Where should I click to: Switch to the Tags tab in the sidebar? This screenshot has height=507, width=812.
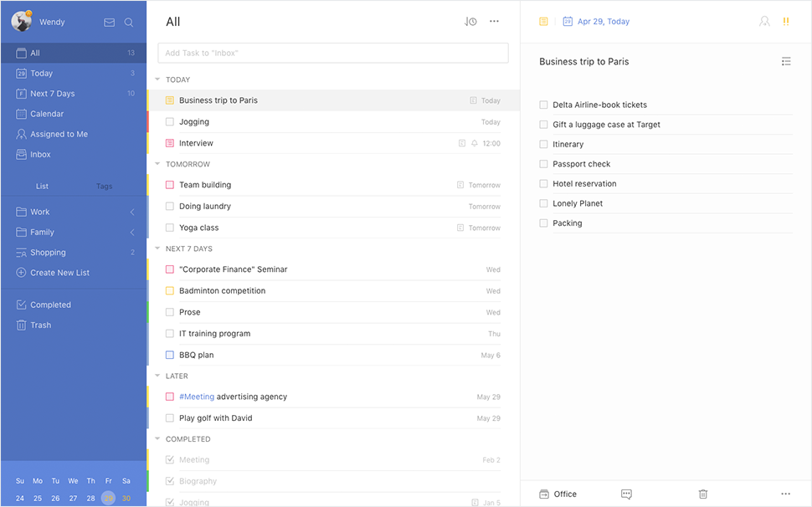click(105, 186)
